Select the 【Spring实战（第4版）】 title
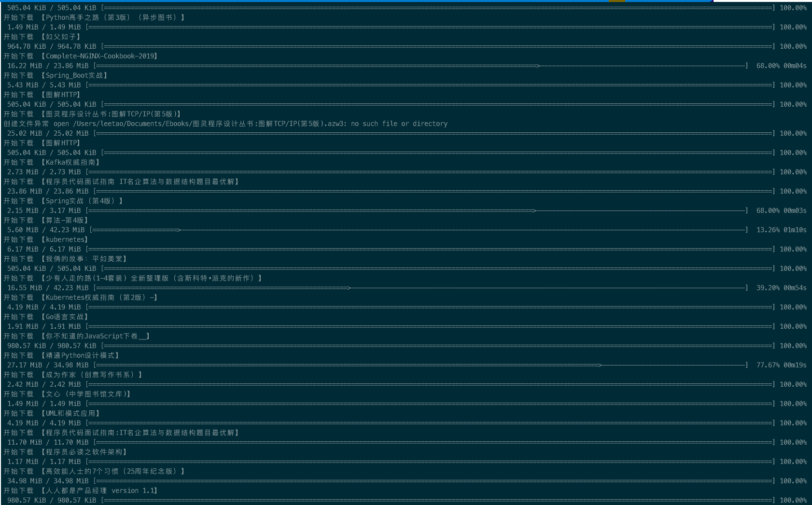This screenshot has width=812, height=505. pos(82,201)
